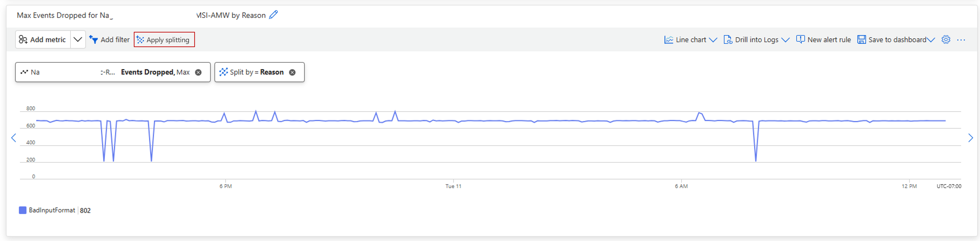Pan the chart time range forward

pyautogui.click(x=970, y=138)
